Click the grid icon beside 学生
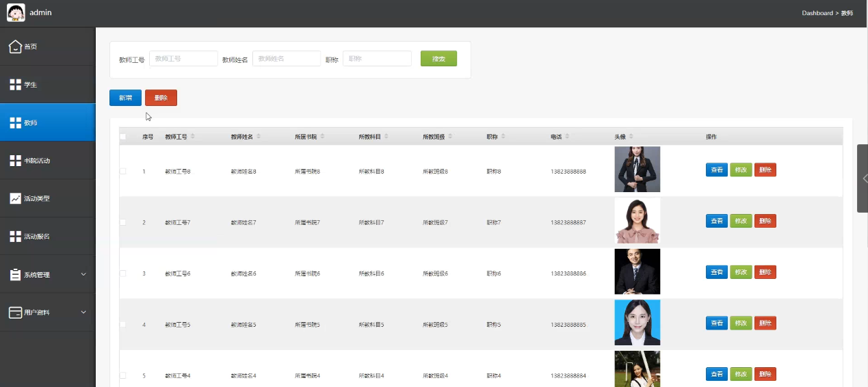 (15, 85)
